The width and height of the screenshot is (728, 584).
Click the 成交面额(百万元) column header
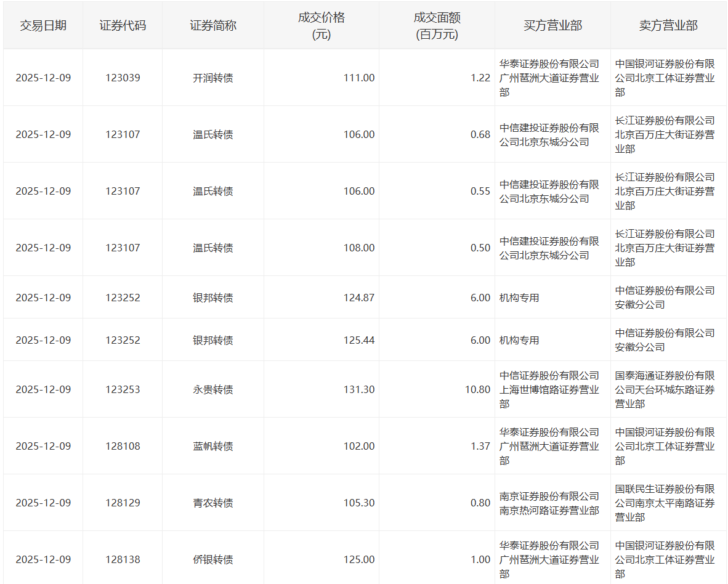(437, 26)
